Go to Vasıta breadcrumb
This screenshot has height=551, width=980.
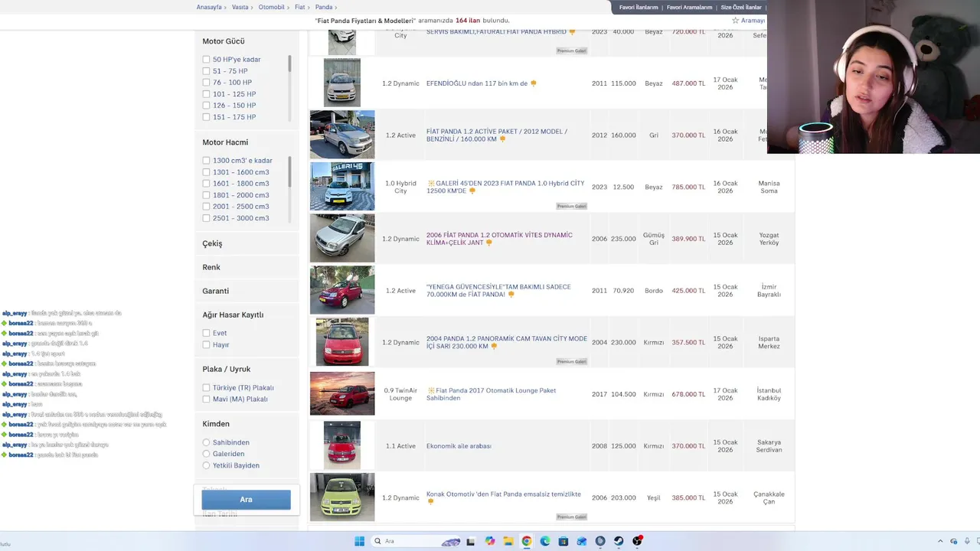[x=240, y=8]
